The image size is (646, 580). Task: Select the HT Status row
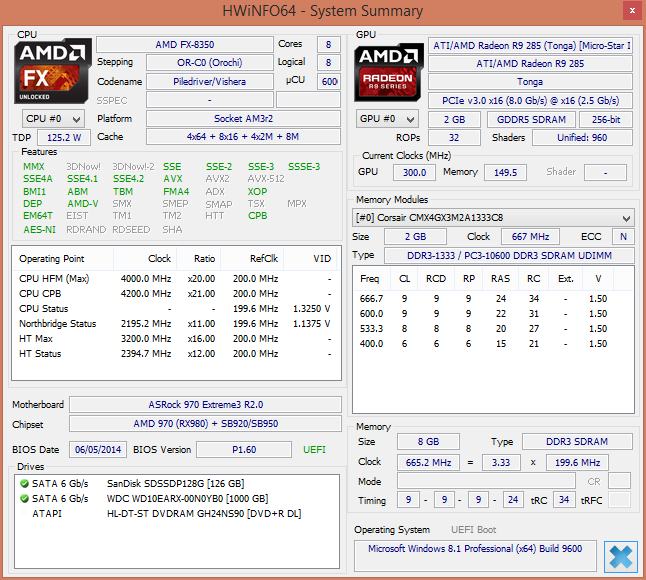pyautogui.click(x=176, y=353)
